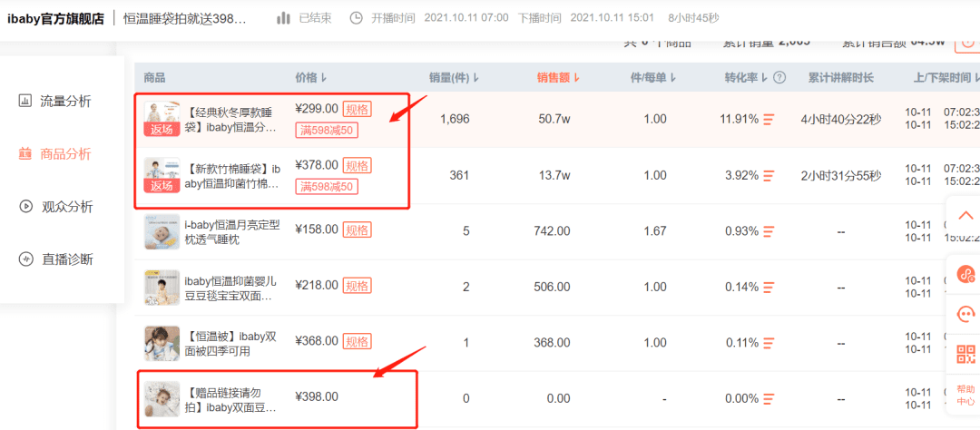Click sales volume 1,696 cell
This screenshot has width=980, height=430.
[455, 120]
